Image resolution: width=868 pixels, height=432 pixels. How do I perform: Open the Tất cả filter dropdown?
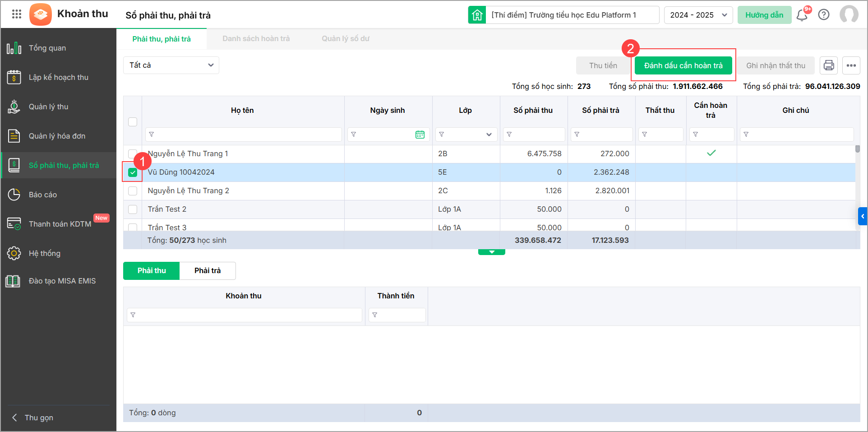click(171, 65)
